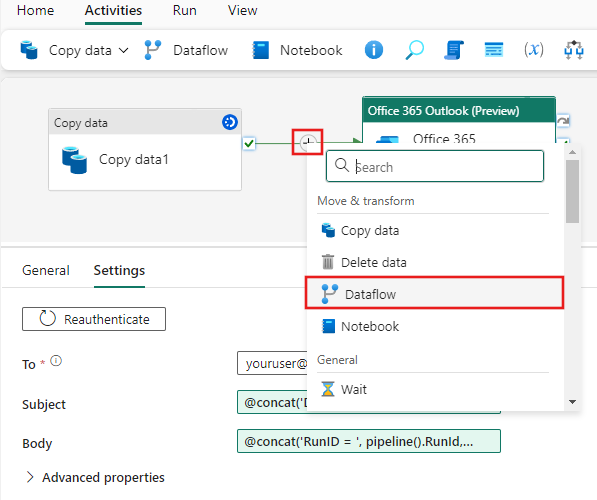Add a Notebook activity from the toolbar
597x500 pixels.
tap(297, 50)
